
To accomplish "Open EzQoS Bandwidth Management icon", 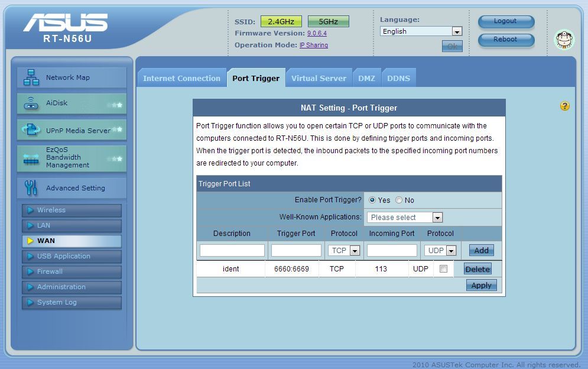I will (x=31, y=158).
